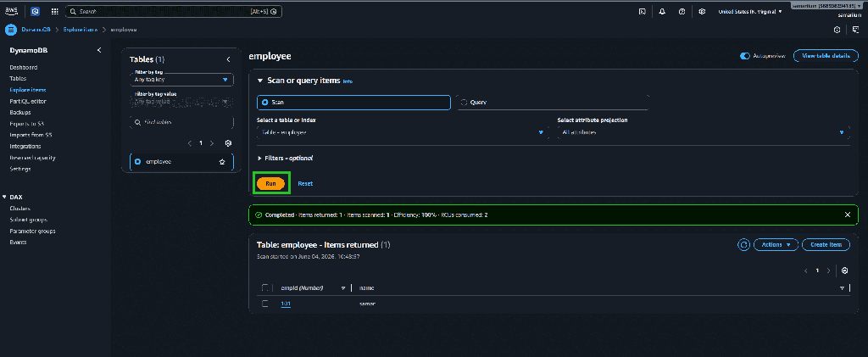
Task: Go to next page in Tables panel
Action: [x=212, y=142]
